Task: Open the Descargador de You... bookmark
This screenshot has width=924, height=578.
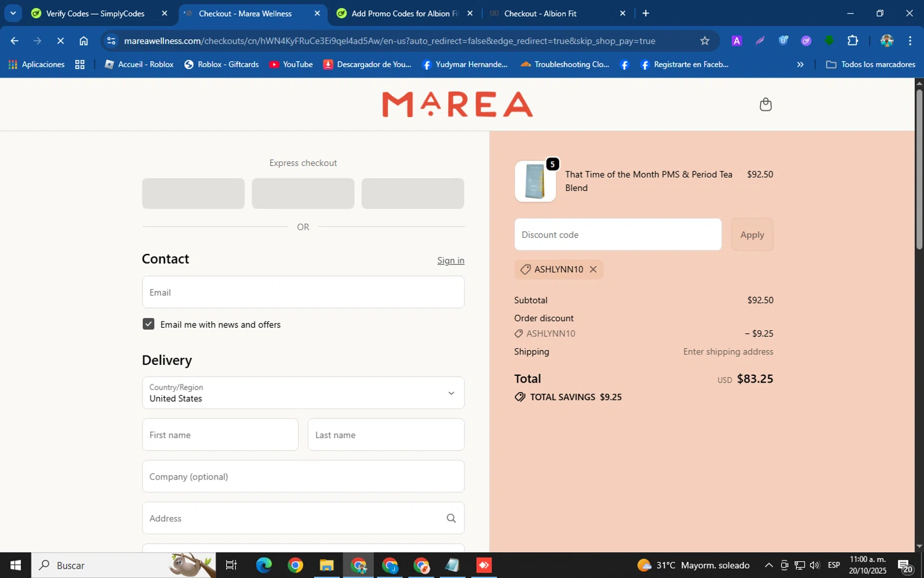Action: [x=367, y=64]
